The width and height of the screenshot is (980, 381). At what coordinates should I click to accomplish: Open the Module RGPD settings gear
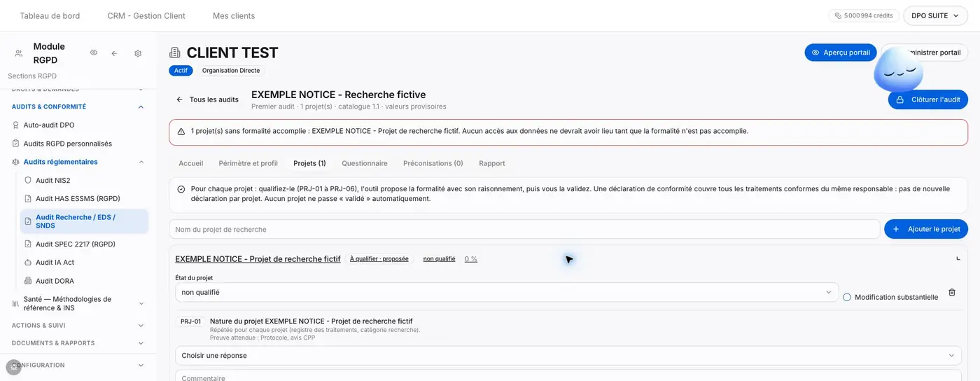(x=138, y=53)
